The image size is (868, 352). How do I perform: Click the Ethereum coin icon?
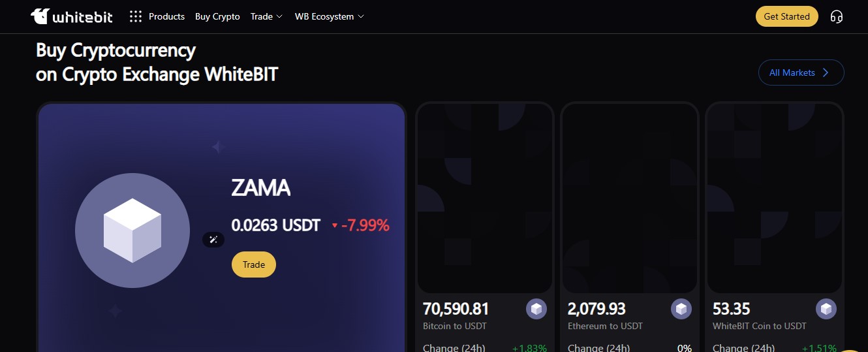coord(681,309)
